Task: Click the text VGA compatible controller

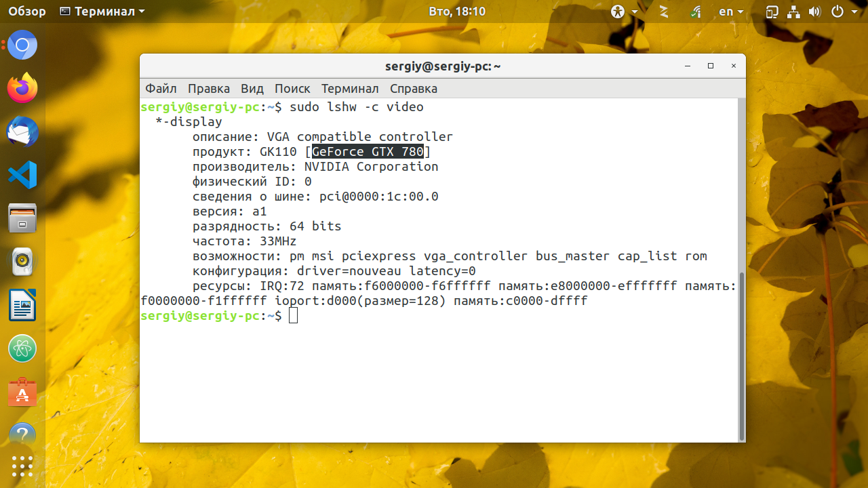Action: click(360, 137)
